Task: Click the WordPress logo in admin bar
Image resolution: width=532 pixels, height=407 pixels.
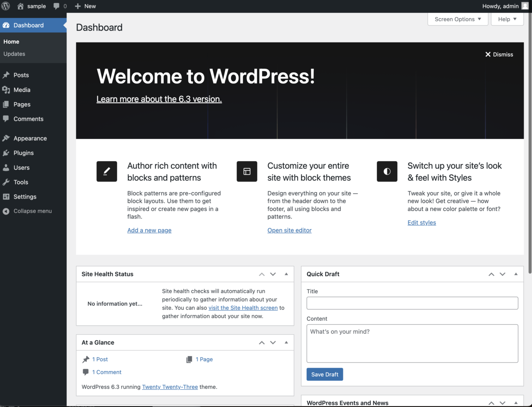Action: click(6, 6)
